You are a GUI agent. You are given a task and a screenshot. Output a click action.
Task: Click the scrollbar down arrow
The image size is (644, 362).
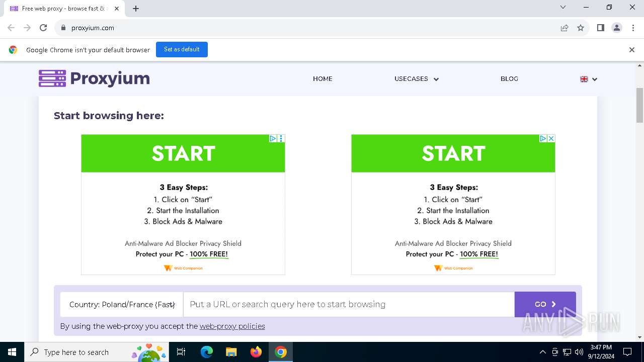(639, 337)
